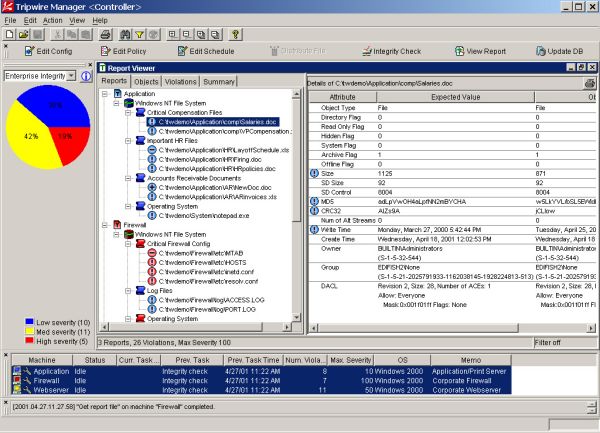Collapse the Application tree node

click(104, 94)
